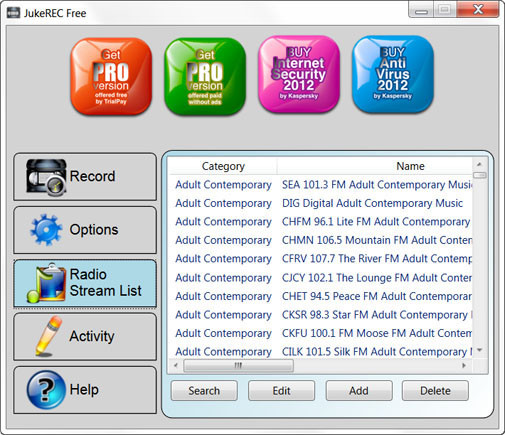Click Adult Contemporary category in CHMN 106.5 row

click(223, 240)
